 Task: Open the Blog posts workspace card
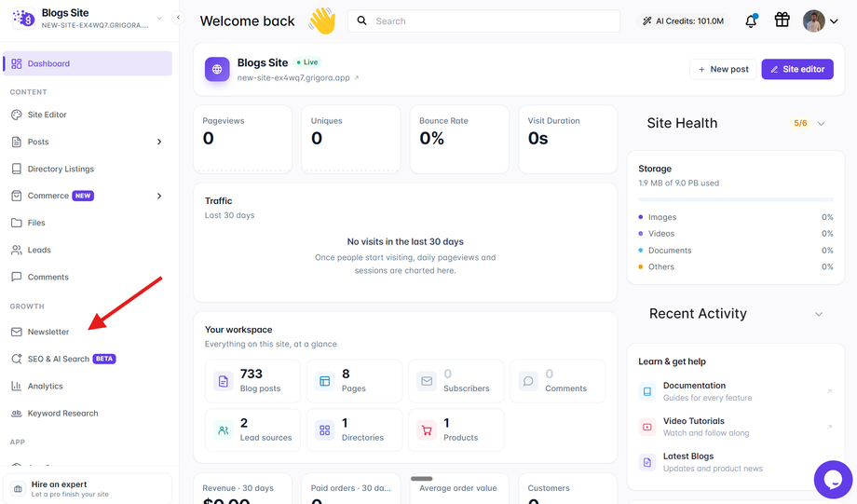252,381
